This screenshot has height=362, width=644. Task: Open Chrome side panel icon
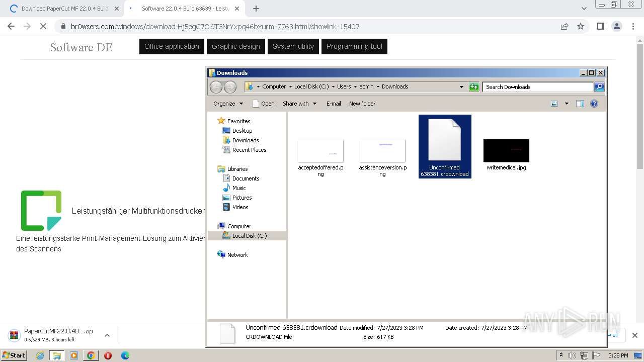click(600, 26)
